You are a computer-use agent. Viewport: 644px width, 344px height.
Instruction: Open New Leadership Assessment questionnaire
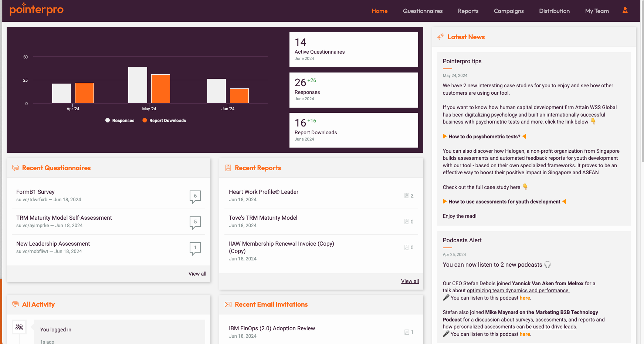pos(53,243)
